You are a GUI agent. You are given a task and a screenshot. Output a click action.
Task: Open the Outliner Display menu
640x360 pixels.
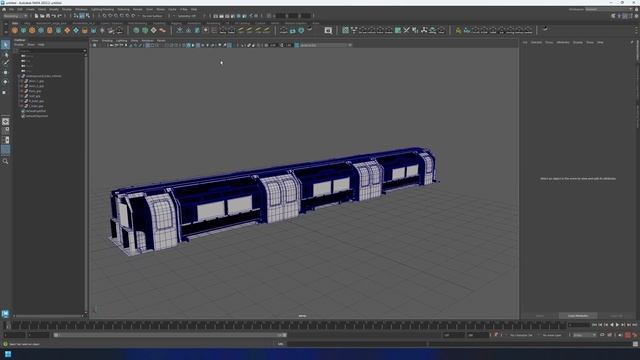19,45
